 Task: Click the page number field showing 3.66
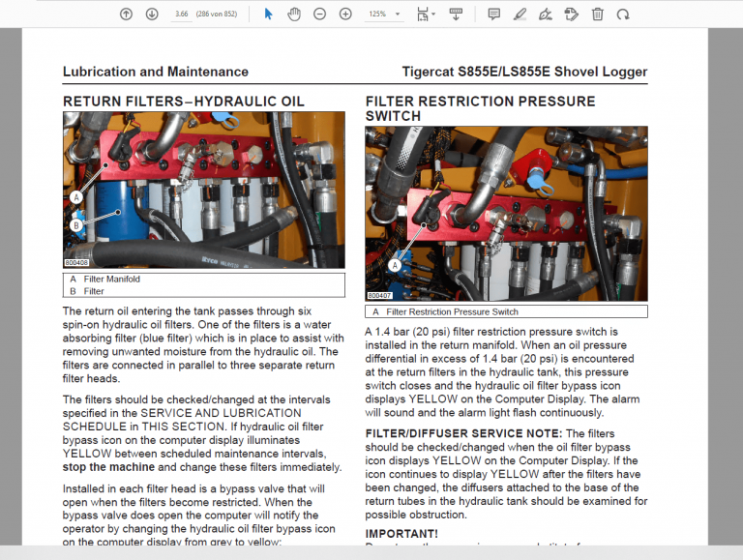(182, 15)
